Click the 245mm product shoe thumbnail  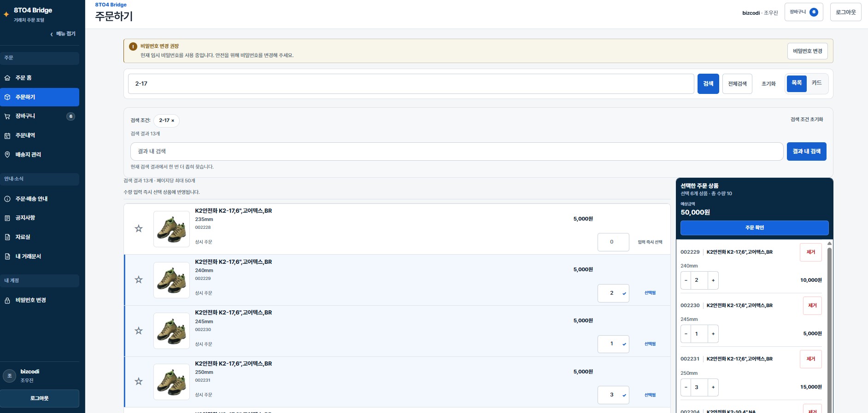click(x=171, y=331)
